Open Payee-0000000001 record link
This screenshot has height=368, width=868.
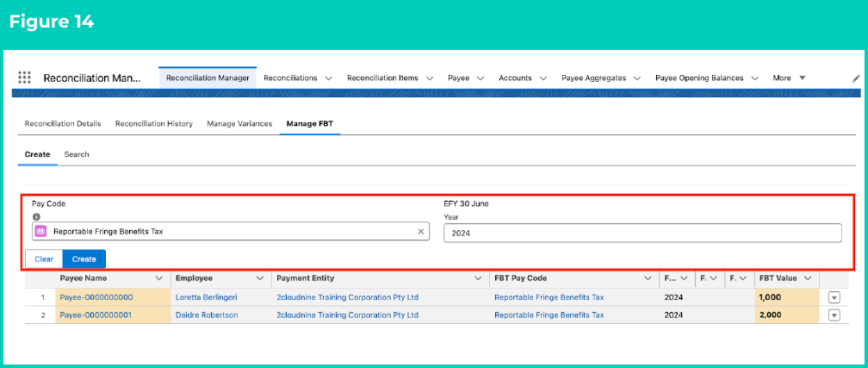pos(96,315)
